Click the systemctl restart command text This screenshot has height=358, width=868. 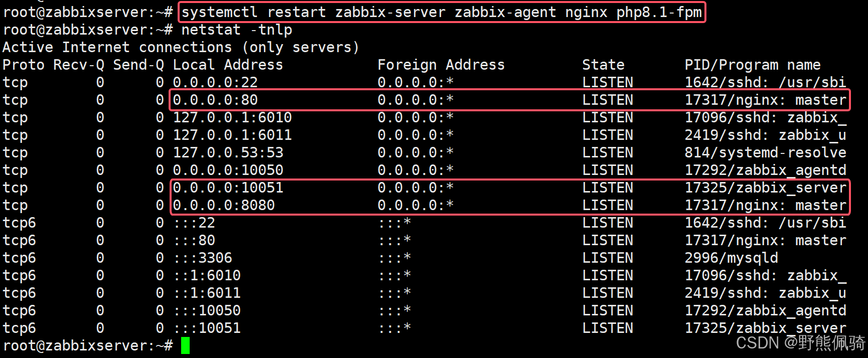442,12
